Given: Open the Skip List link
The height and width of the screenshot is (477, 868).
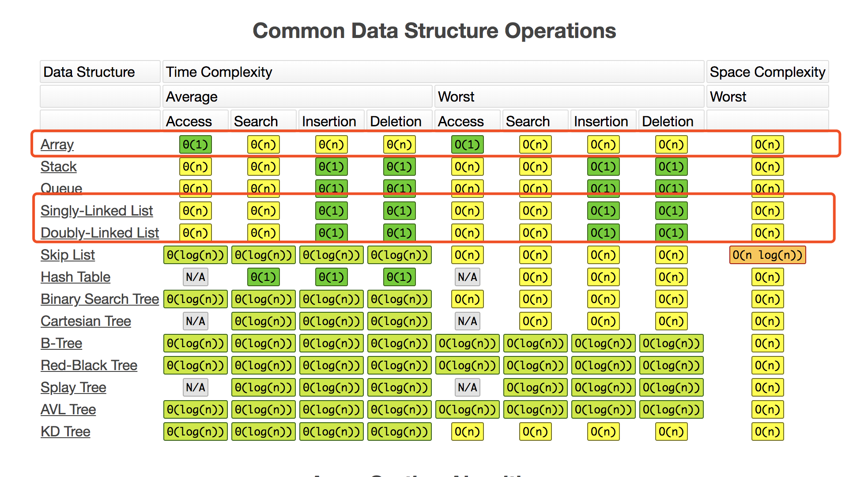Looking at the screenshot, I should pos(68,255).
